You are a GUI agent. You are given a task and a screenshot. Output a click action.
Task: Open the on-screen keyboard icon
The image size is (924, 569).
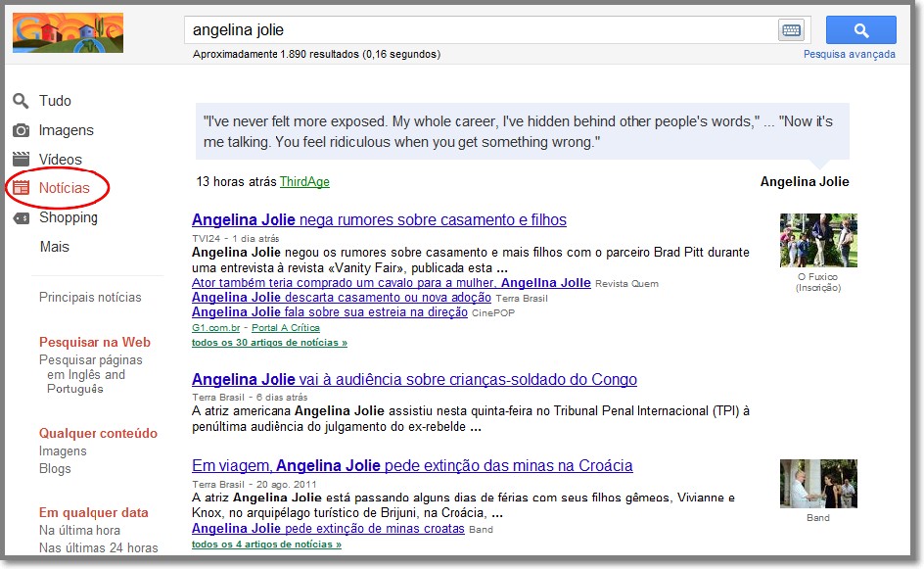[791, 30]
